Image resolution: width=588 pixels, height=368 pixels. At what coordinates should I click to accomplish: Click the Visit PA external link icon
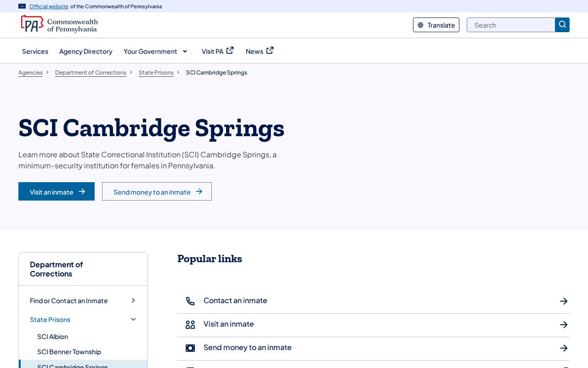[x=230, y=51]
